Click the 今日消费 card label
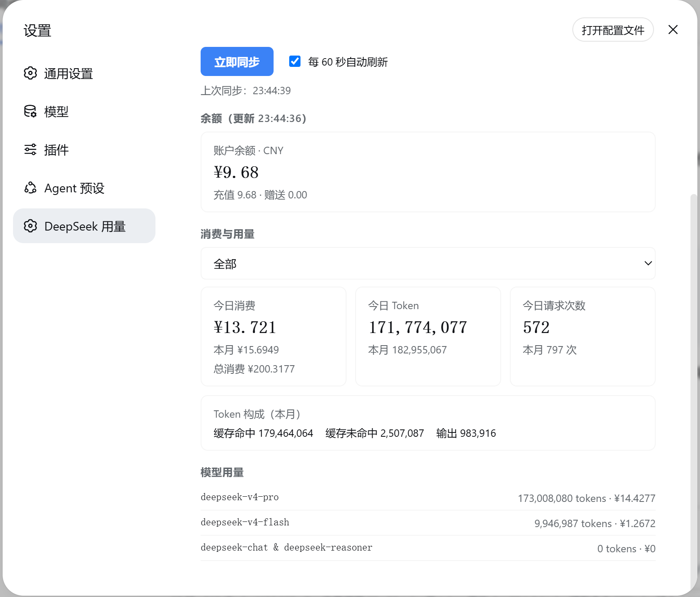Image resolution: width=700 pixels, height=597 pixels. click(234, 306)
